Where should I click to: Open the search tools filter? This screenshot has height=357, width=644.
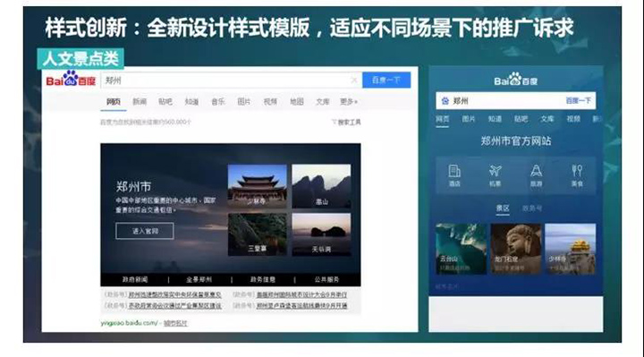[x=346, y=122]
